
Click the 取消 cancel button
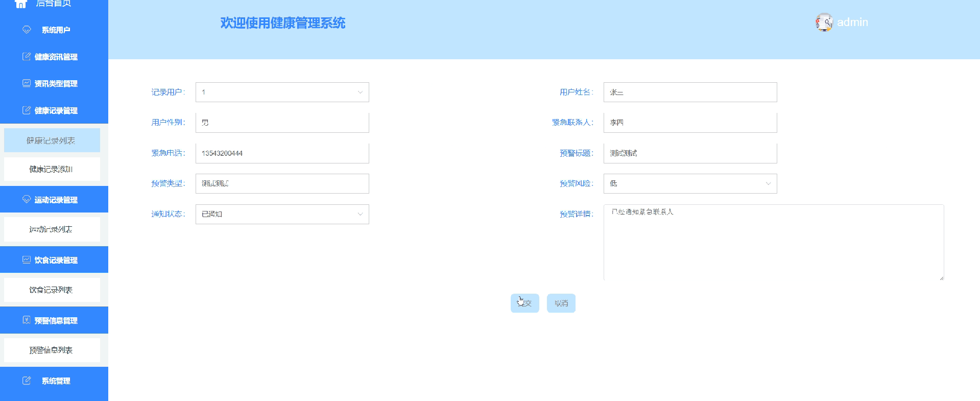tap(561, 303)
